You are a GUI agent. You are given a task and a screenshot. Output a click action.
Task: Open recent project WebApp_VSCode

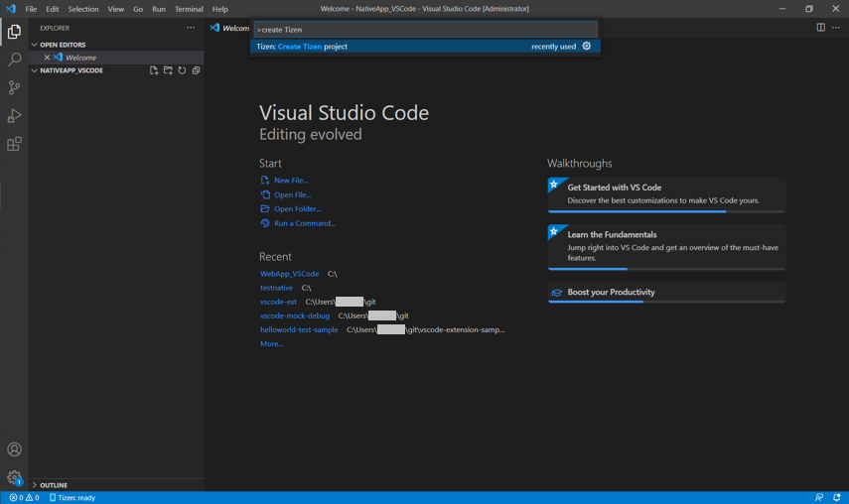(x=289, y=274)
